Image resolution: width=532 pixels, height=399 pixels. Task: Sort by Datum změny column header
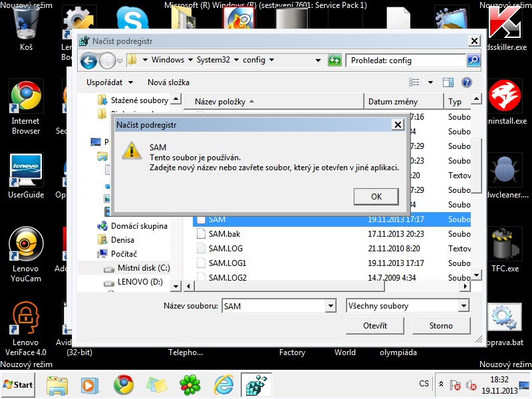click(393, 102)
